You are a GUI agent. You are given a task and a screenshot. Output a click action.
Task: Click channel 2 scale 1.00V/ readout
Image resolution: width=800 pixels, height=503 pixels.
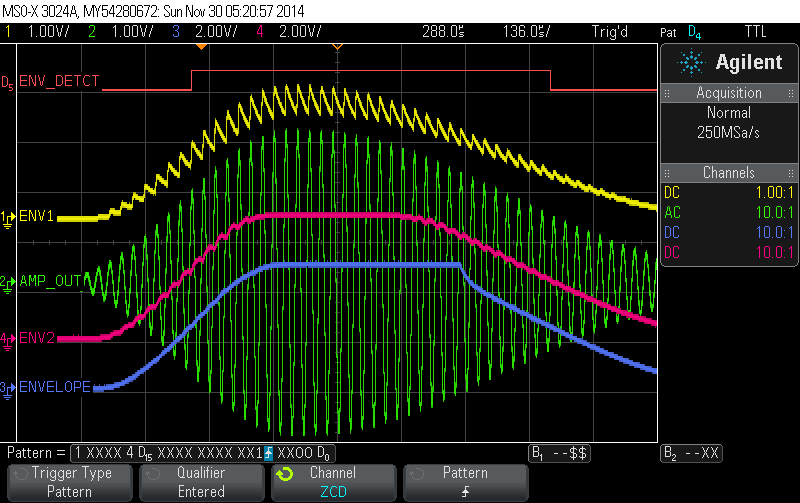click(132, 32)
